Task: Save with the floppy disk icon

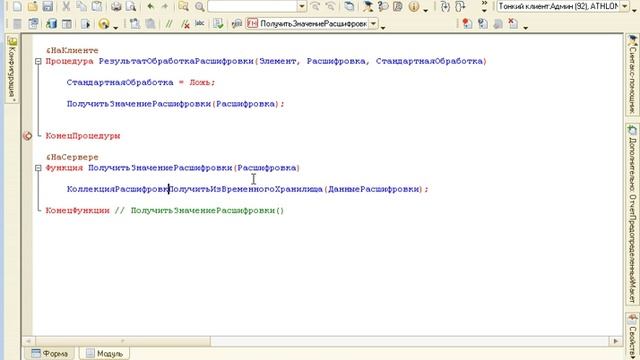Action: click(x=48, y=7)
